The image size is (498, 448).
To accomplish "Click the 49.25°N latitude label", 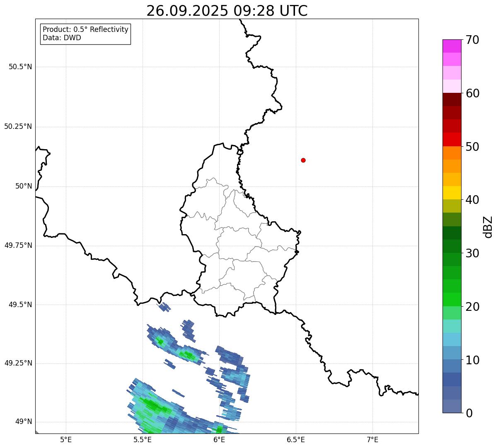I will point(18,363).
